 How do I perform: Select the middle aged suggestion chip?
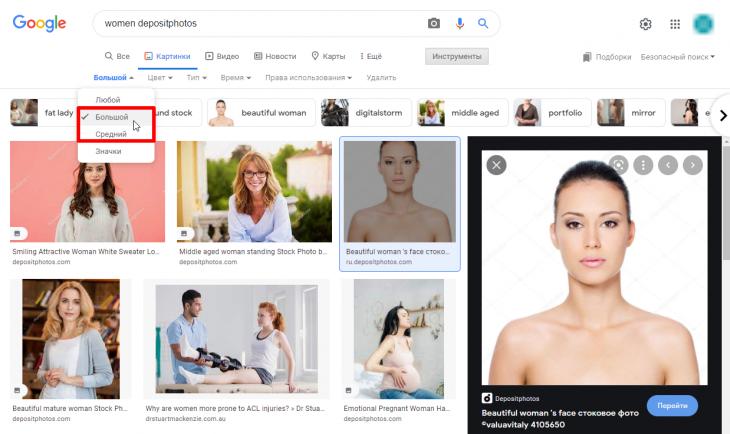point(463,113)
